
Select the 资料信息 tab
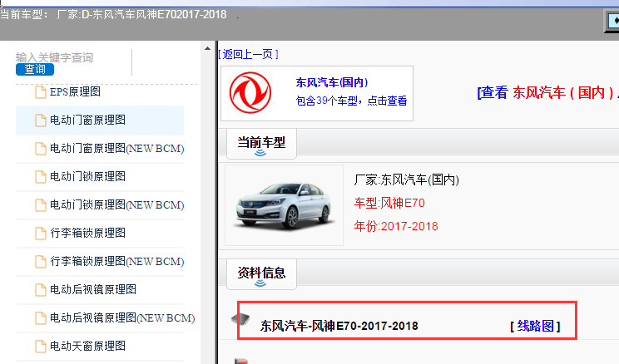261,274
